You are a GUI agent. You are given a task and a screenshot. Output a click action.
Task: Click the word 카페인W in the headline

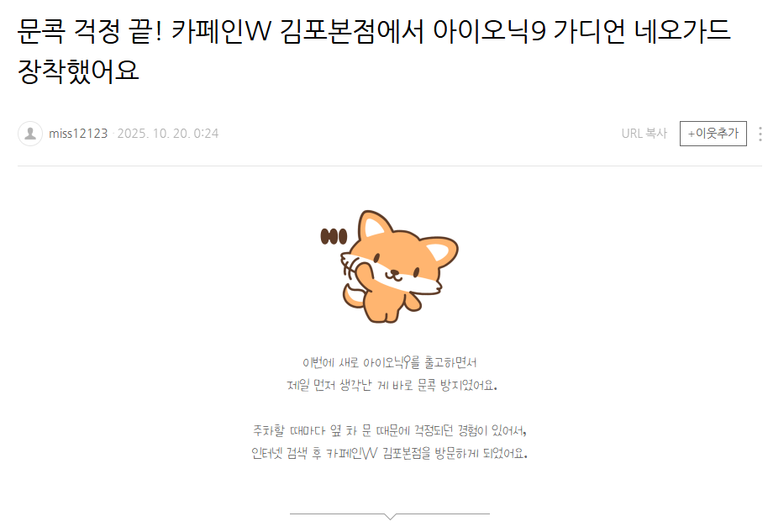tap(221, 31)
